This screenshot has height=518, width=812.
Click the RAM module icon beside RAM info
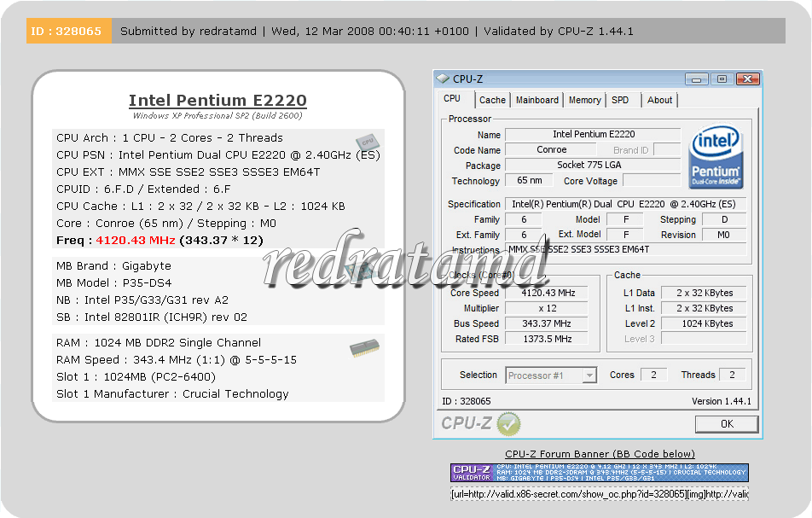[364, 347]
